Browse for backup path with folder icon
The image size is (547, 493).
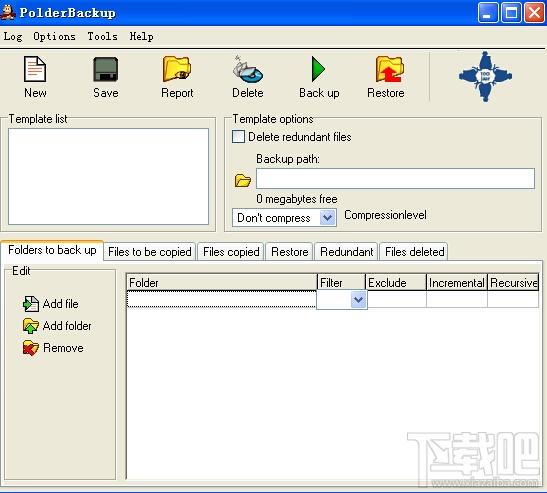point(243,180)
